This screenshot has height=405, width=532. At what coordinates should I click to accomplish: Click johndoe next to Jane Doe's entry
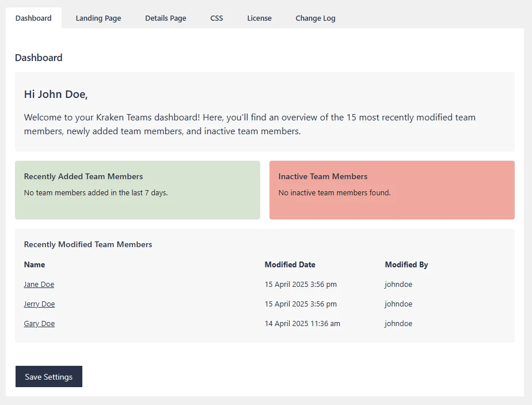tap(398, 284)
